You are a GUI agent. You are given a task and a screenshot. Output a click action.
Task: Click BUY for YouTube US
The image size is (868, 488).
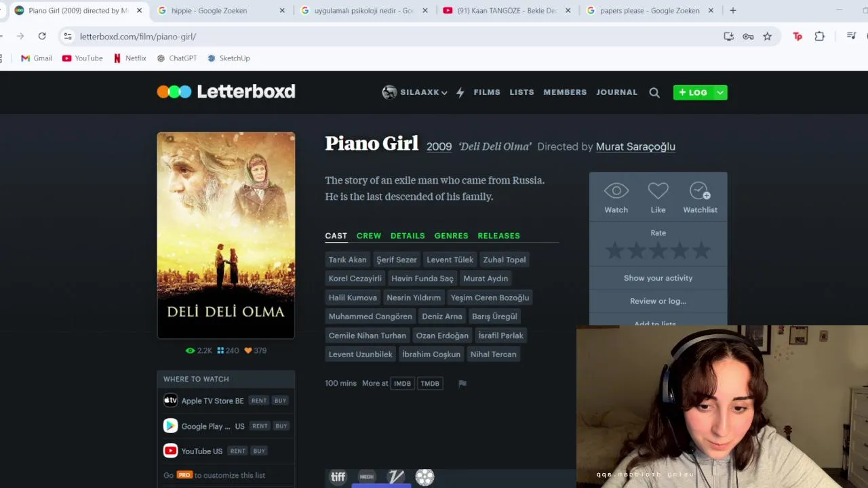click(259, 451)
